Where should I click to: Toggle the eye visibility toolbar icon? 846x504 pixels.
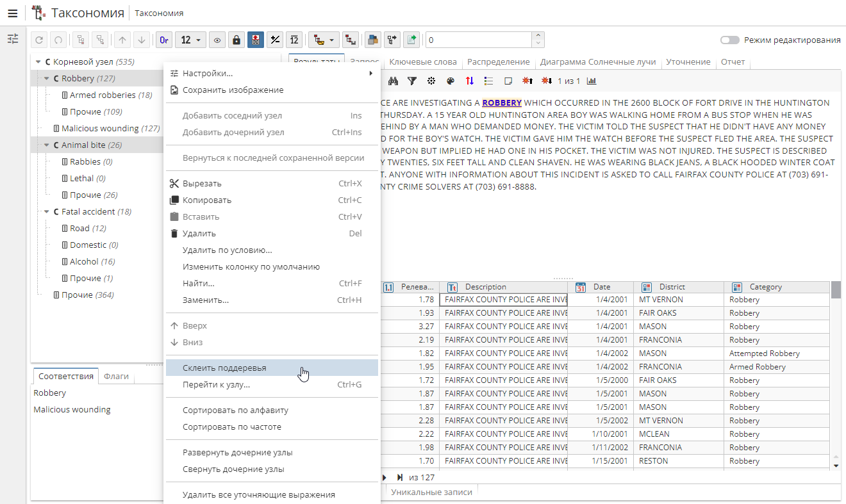click(x=218, y=40)
